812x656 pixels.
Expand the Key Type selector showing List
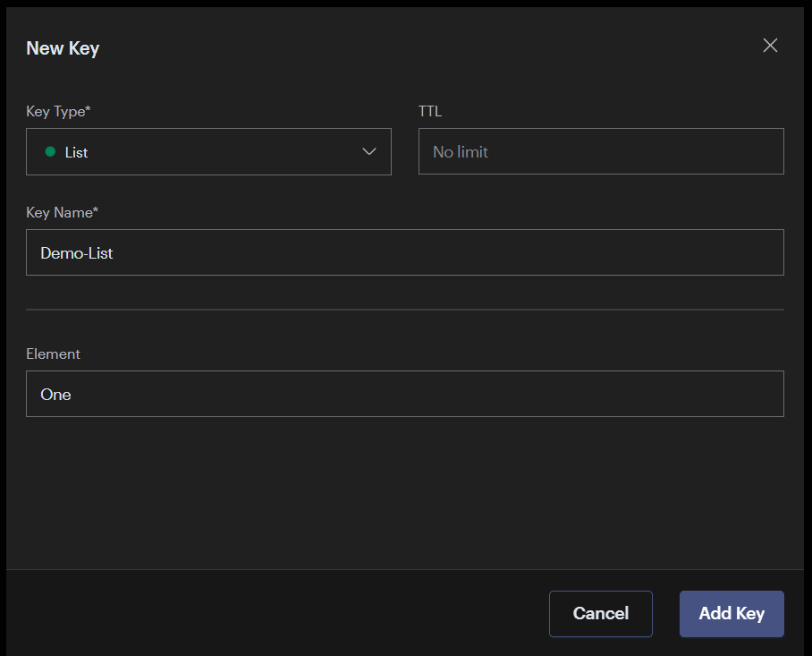coord(208,151)
